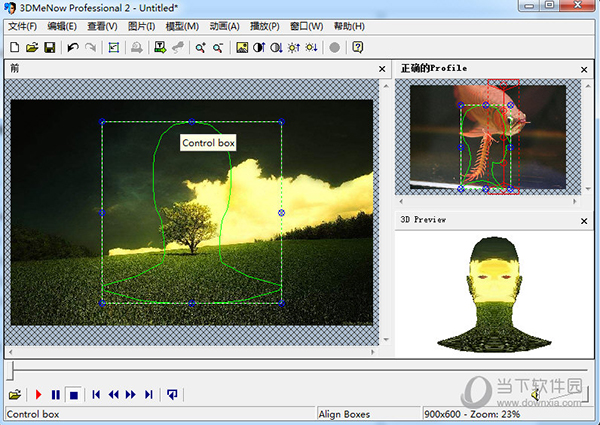The image size is (600, 425).
Task: Toggle loop playback icon
Action: tap(172, 394)
